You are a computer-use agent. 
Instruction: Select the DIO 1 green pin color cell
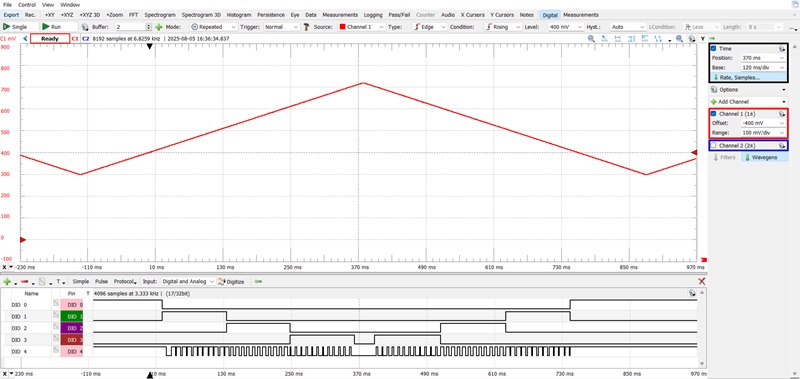[71, 316]
